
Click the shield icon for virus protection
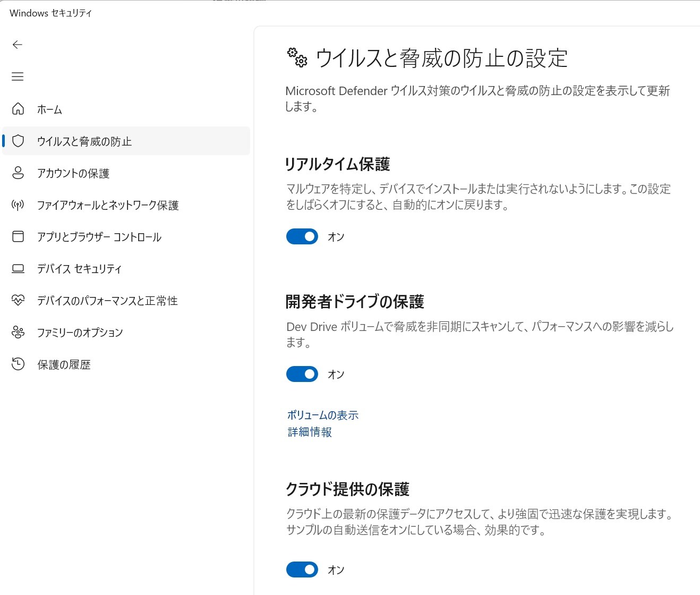(18, 141)
